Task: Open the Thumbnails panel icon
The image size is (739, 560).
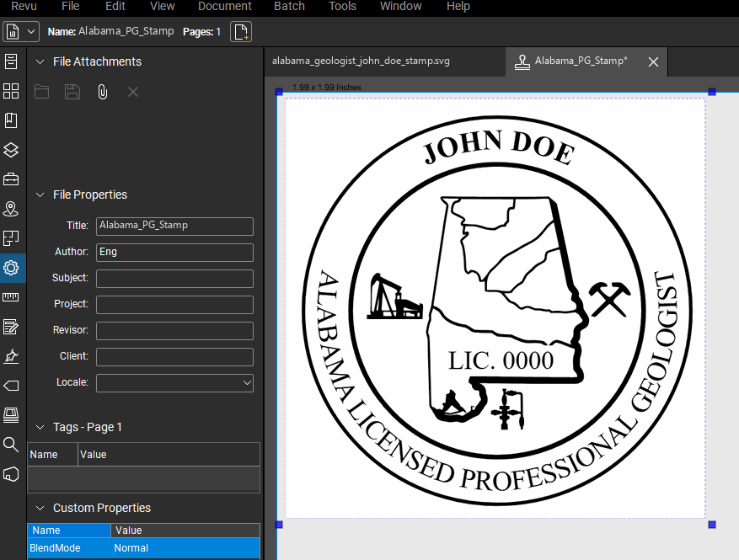Action: pyautogui.click(x=11, y=91)
